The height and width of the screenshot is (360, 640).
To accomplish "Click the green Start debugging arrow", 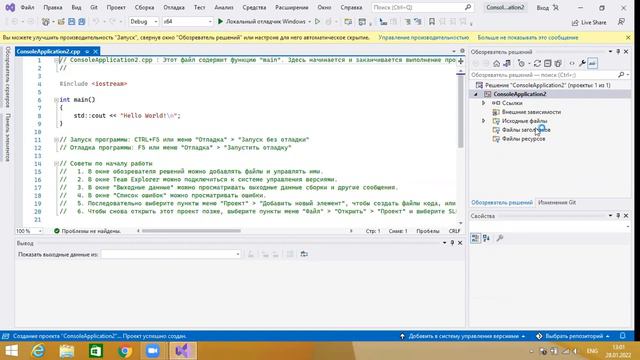I will click(x=220, y=21).
